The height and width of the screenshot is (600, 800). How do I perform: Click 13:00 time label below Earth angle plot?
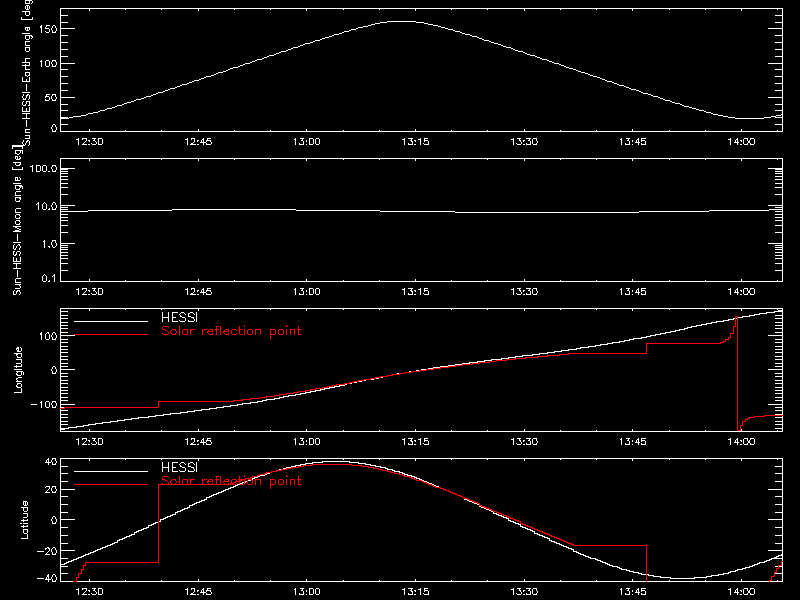[x=307, y=142]
